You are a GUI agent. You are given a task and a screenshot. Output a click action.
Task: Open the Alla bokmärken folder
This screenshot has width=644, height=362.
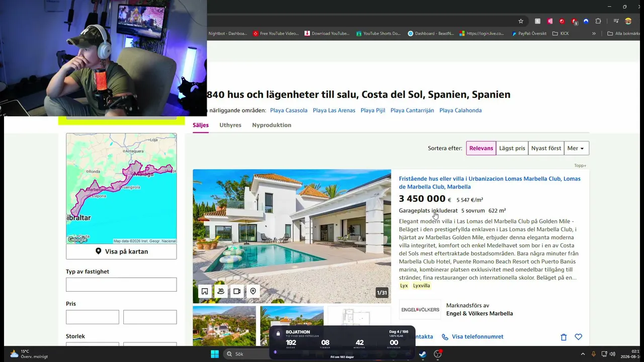(x=623, y=34)
